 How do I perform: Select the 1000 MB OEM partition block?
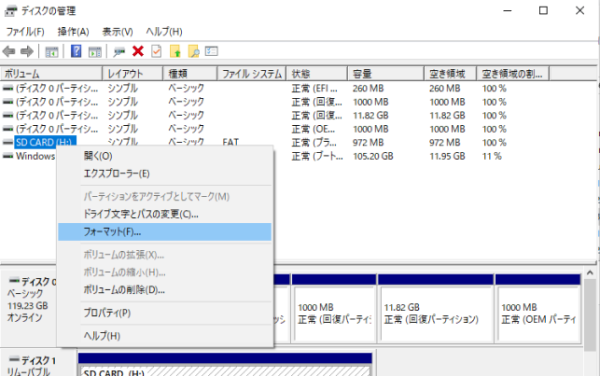tap(538, 308)
